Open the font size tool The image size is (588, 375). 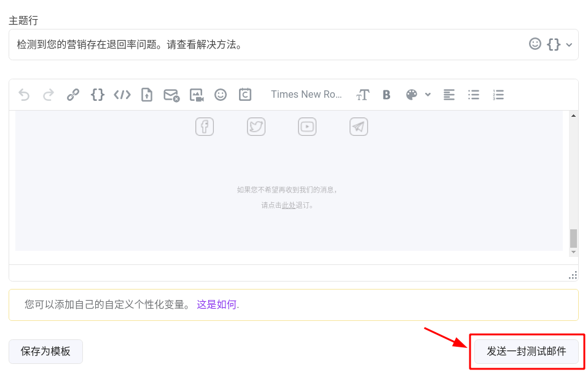[x=363, y=95]
